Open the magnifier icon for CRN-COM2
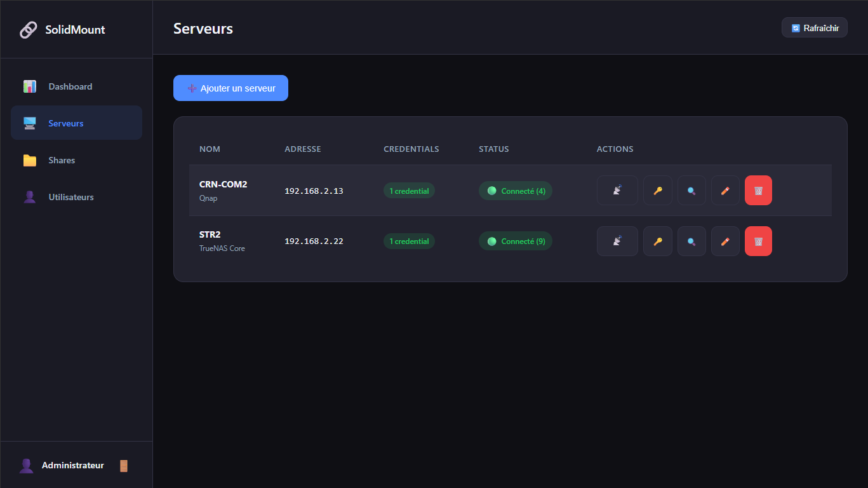 (x=691, y=190)
